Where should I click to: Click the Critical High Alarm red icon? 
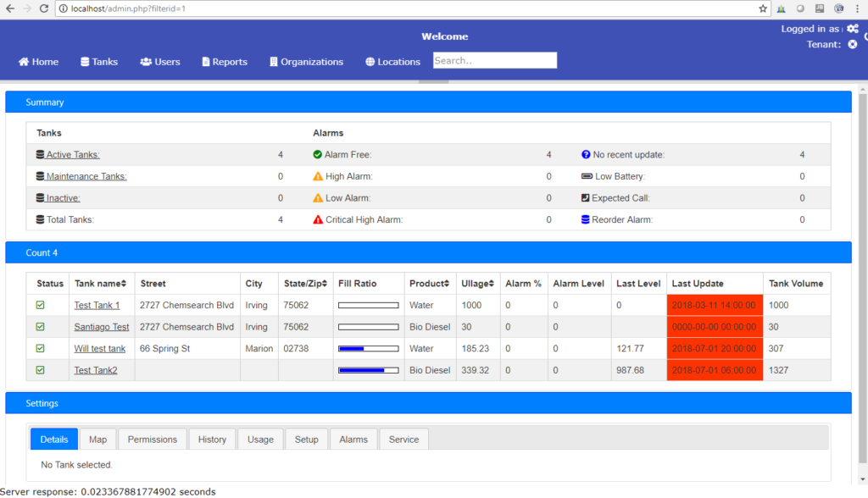318,219
